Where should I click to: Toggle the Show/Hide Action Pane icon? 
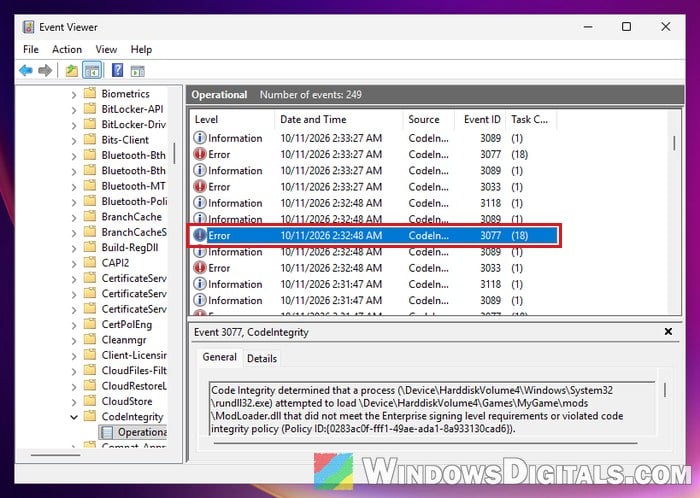click(x=138, y=71)
